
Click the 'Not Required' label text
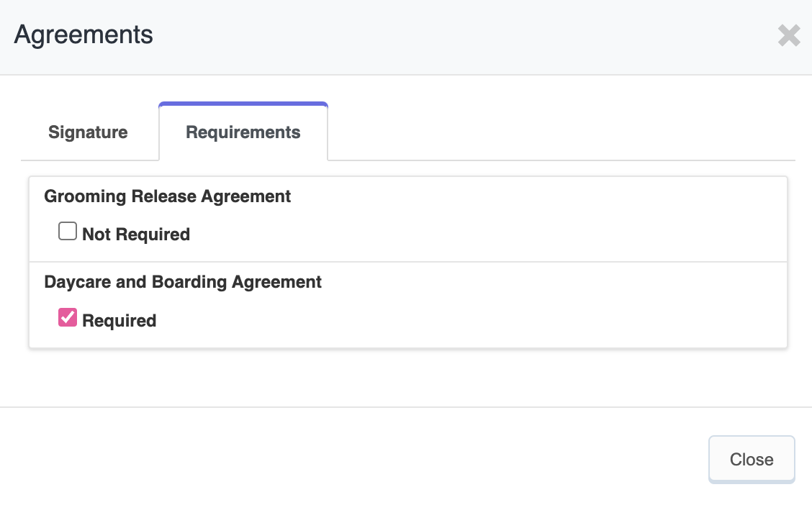[x=136, y=235]
